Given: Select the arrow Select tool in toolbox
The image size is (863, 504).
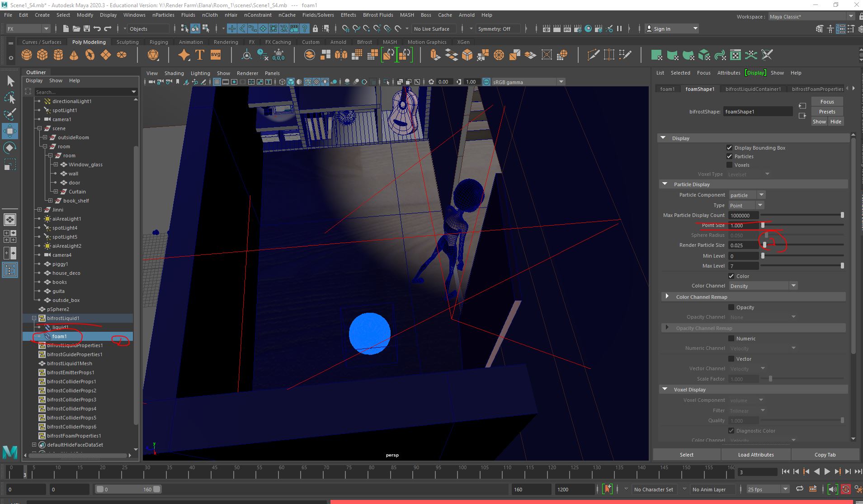Looking at the screenshot, I should 10,81.
